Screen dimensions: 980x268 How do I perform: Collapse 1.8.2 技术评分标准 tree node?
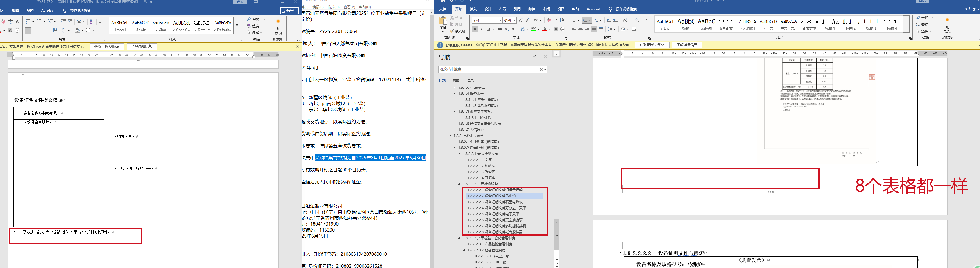click(x=450, y=136)
